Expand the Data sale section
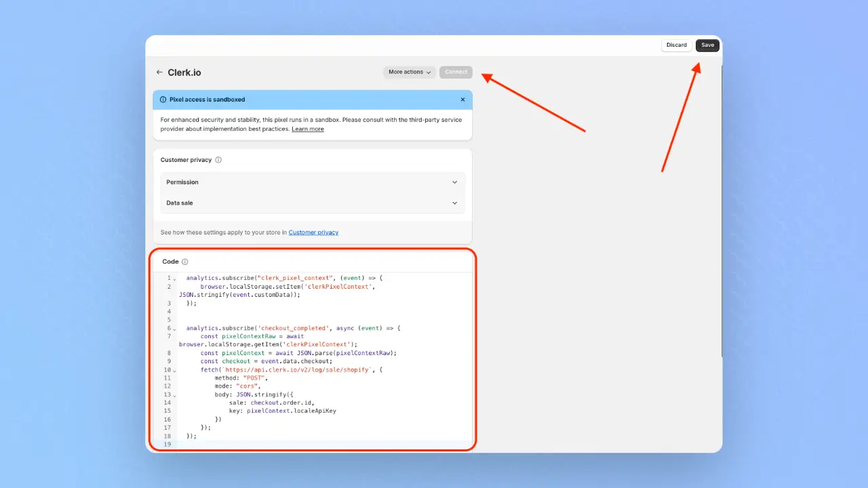The width and height of the screenshot is (868, 488). click(313, 203)
